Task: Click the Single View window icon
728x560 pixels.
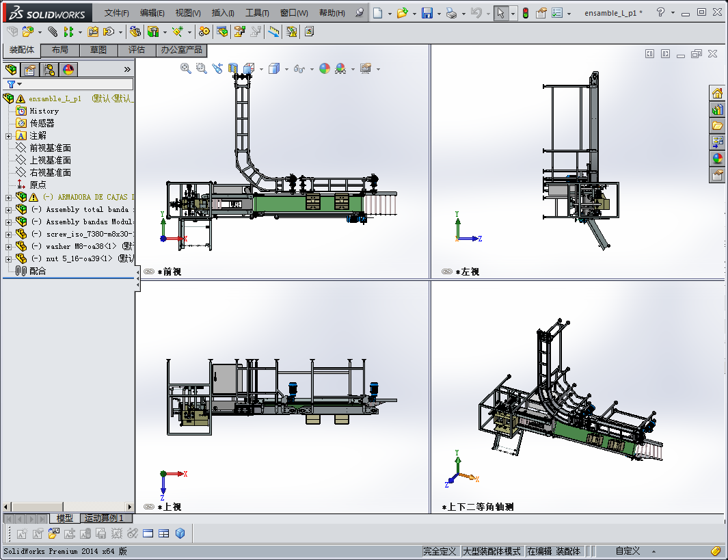Action: pos(148,533)
